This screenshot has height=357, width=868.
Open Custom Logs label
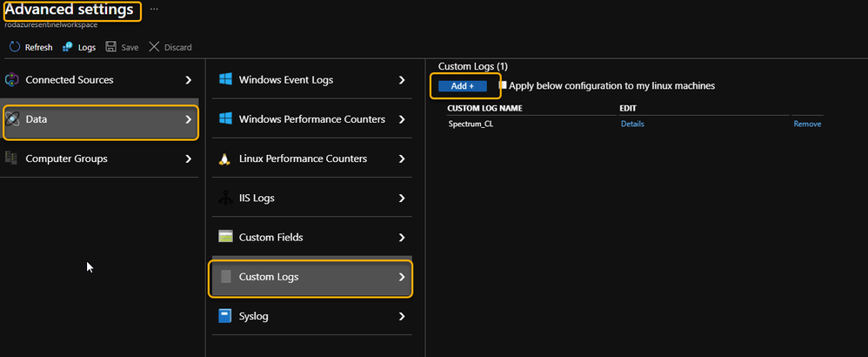269,277
